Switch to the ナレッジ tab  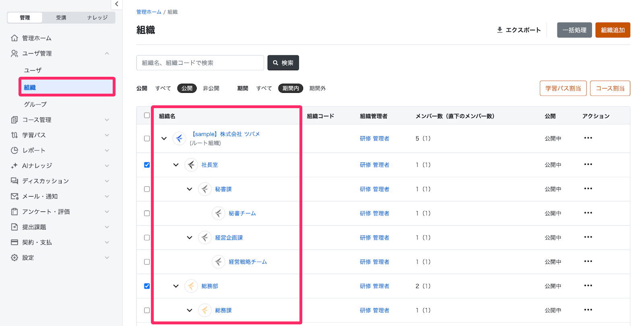pyautogui.click(x=97, y=18)
